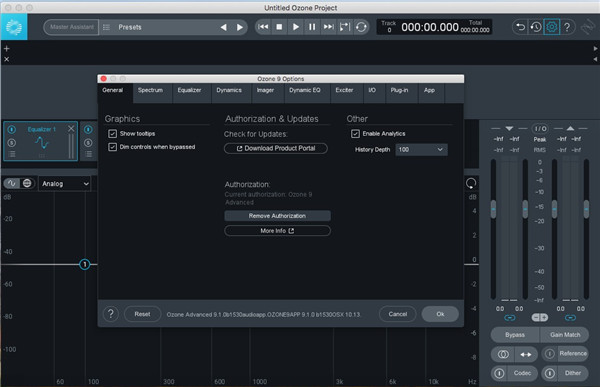
Task: Solo the second module in the chain
Action: (x=88, y=143)
